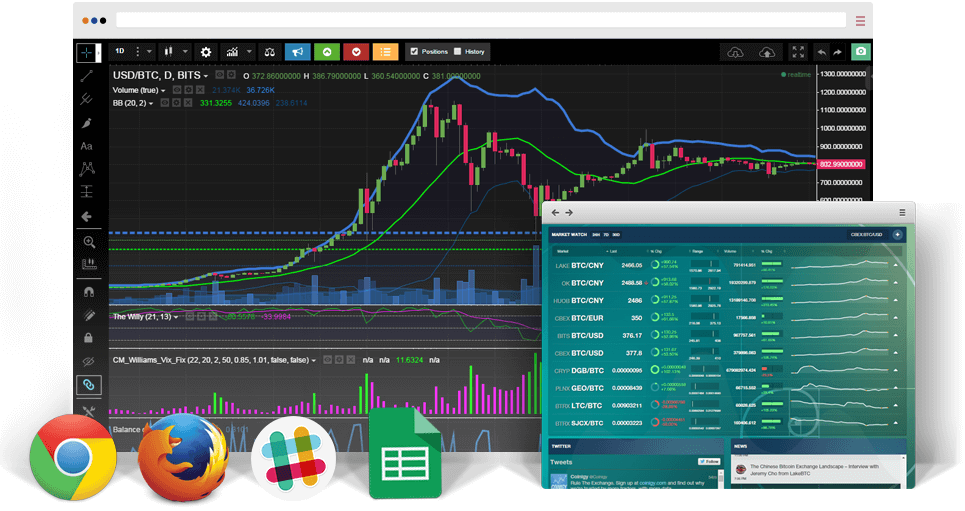Click the Twitter Follow button
Viewport: 965px width, 511px height.
click(708, 462)
